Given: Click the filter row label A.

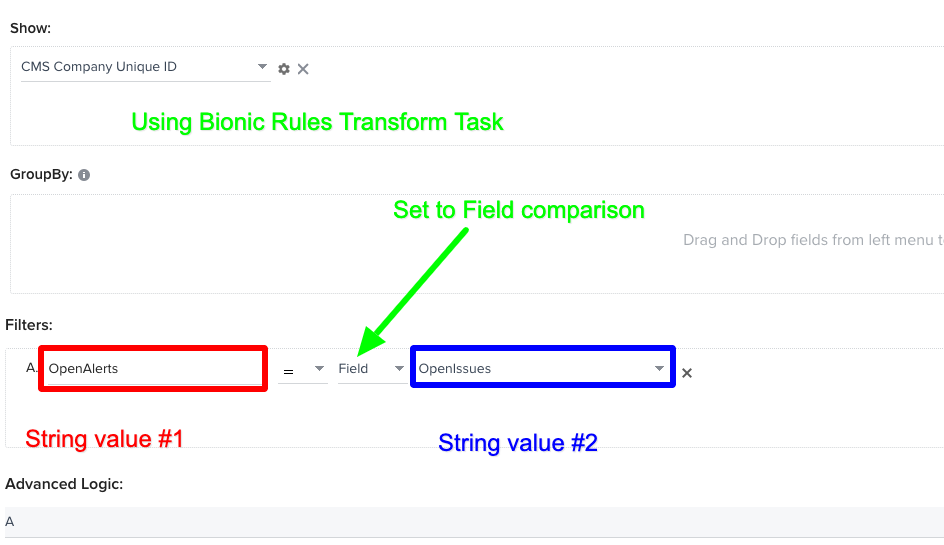Looking at the screenshot, I should [x=31, y=367].
